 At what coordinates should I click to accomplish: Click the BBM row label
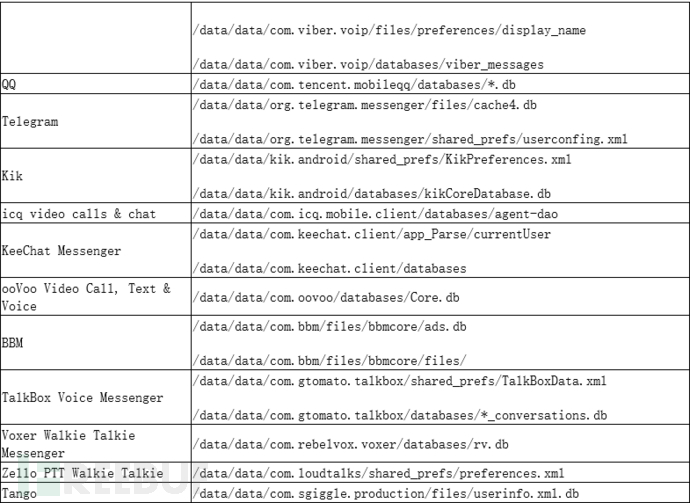point(13,343)
